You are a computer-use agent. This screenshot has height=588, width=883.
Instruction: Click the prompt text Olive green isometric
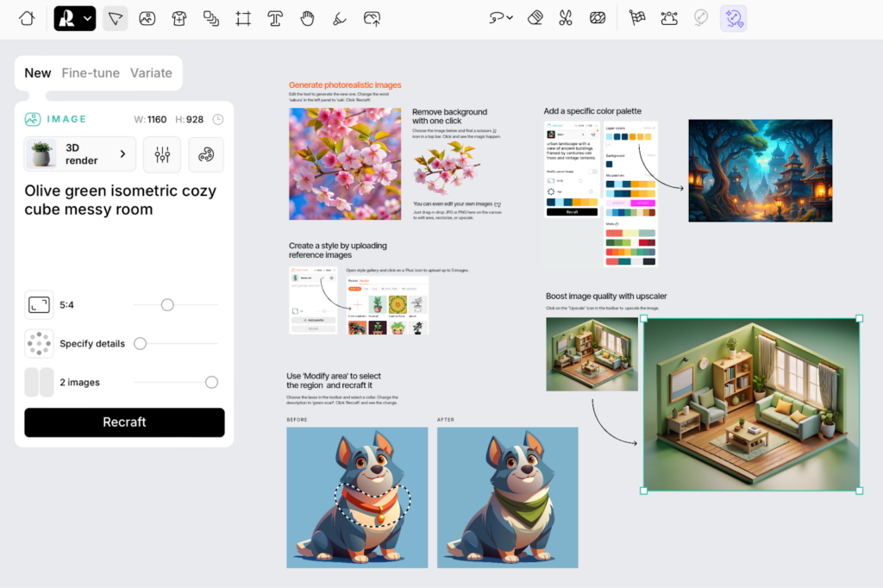120,200
